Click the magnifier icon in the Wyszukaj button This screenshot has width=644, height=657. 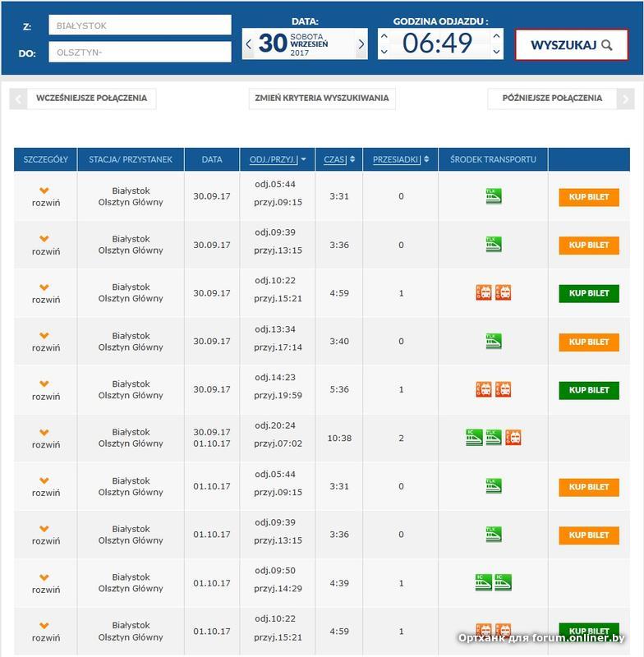(x=606, y=45)
